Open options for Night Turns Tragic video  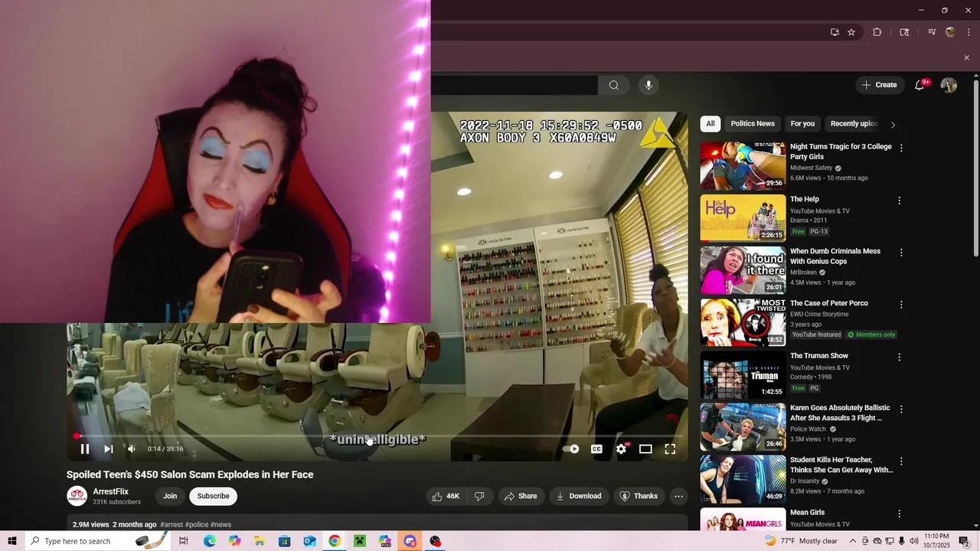pos(900,148)
